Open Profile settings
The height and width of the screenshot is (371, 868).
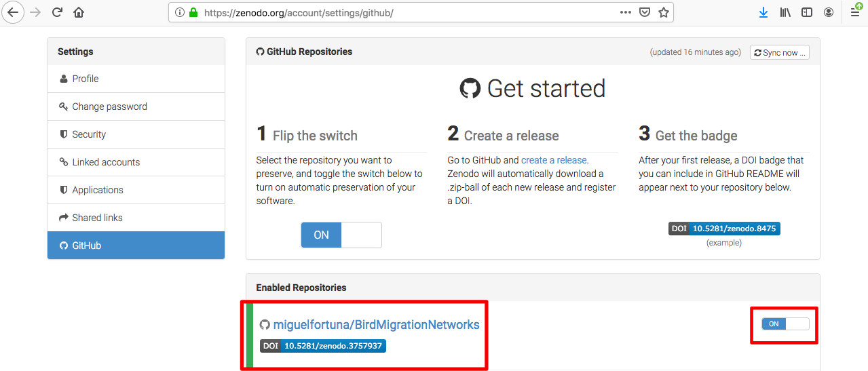click(x=136, y=79)
